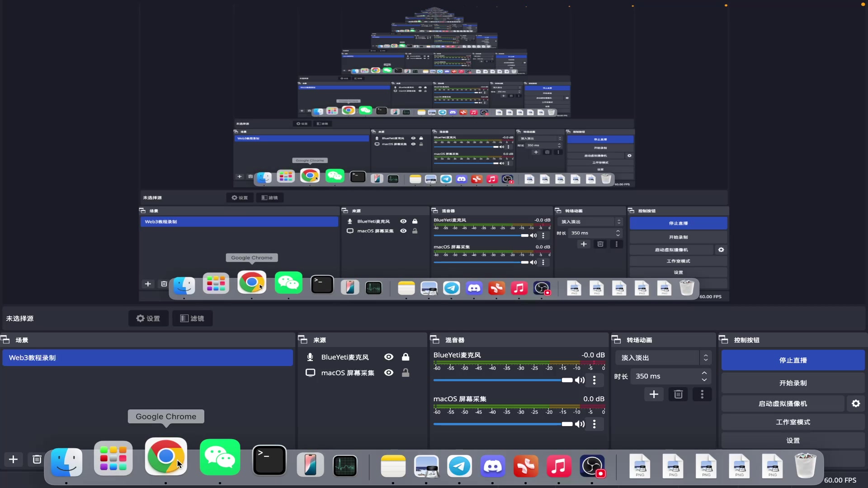The width and height of the screenshot is (868, 488).
Task: Click the display icon of macOS 屏幕采集
Action: click(310, 373)
